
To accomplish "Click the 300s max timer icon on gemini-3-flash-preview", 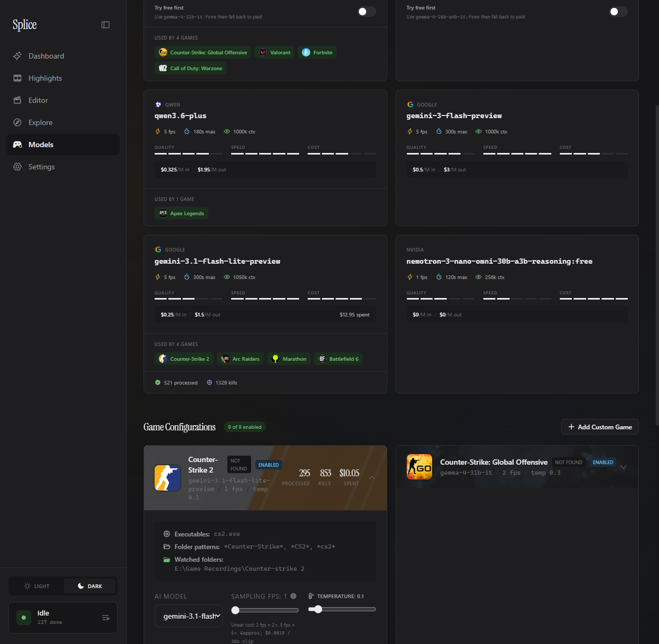I will pos(438,131).
